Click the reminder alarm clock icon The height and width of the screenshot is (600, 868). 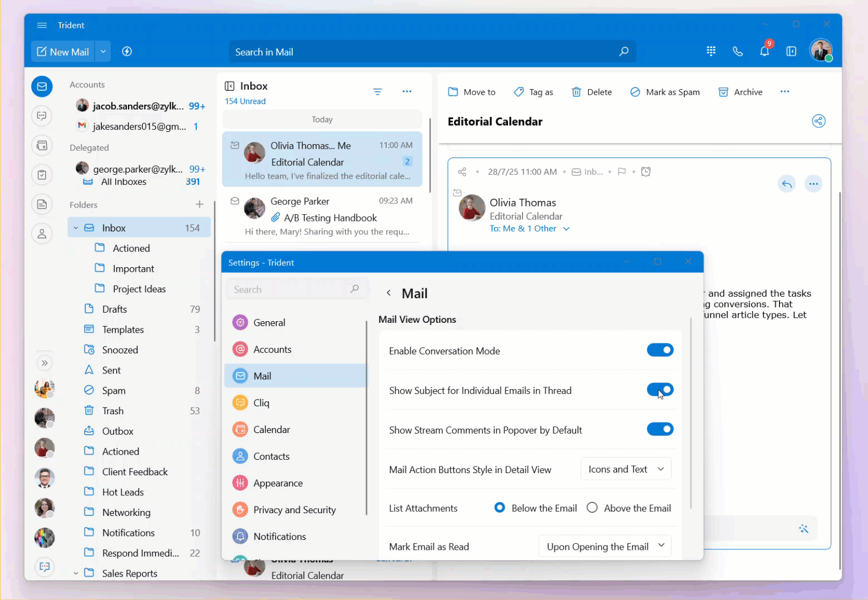pos(646,171)
